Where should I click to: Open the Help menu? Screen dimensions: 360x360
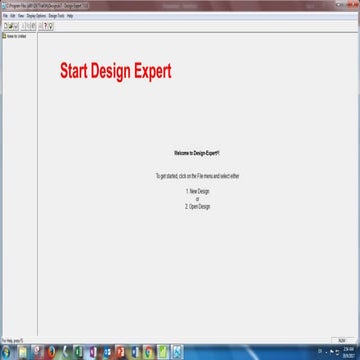coord(70,16)
